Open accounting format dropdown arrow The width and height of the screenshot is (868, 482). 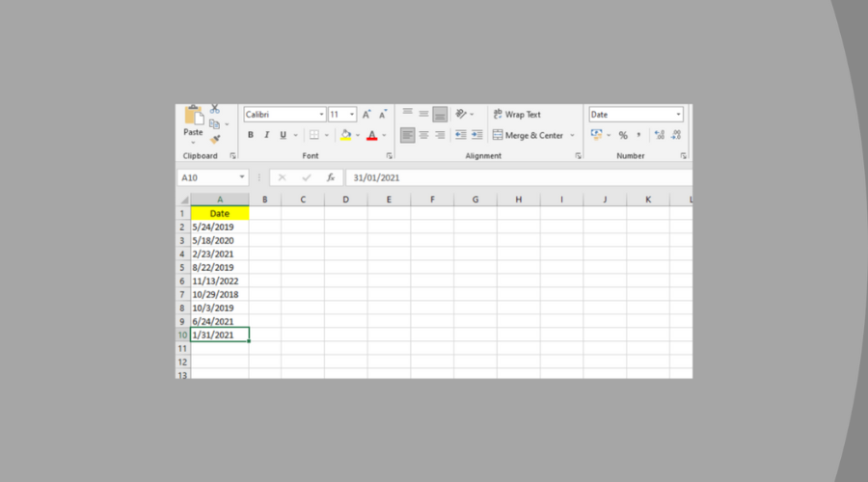tap(609, 136)
